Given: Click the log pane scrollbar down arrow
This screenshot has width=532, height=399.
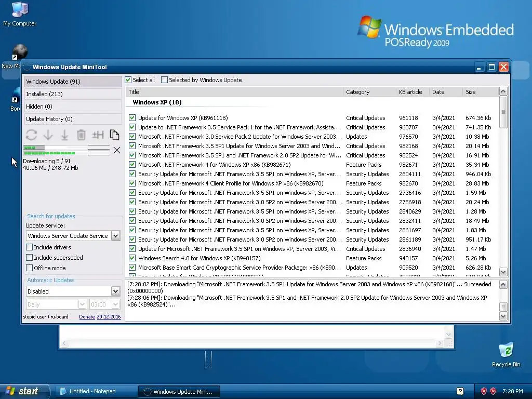Looking at the screenshot, I should pyautogui.click(x=503, y=316).
